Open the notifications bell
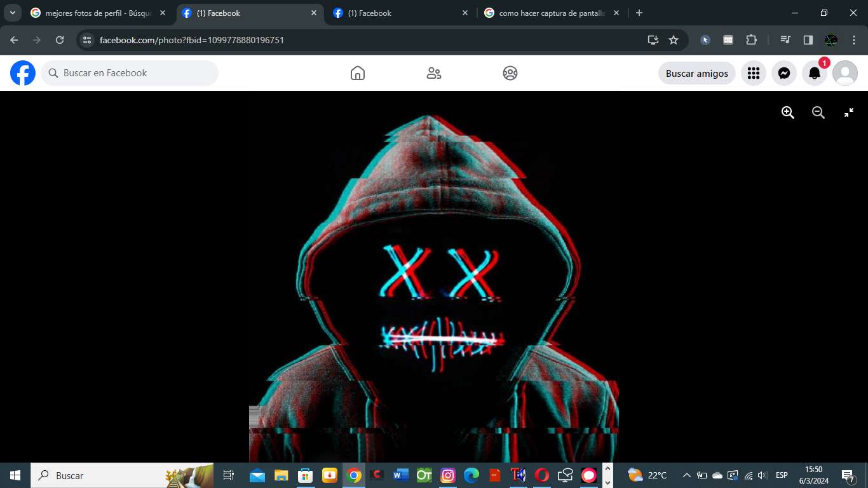The image size is (868, 488). click(x=815, y=73)
